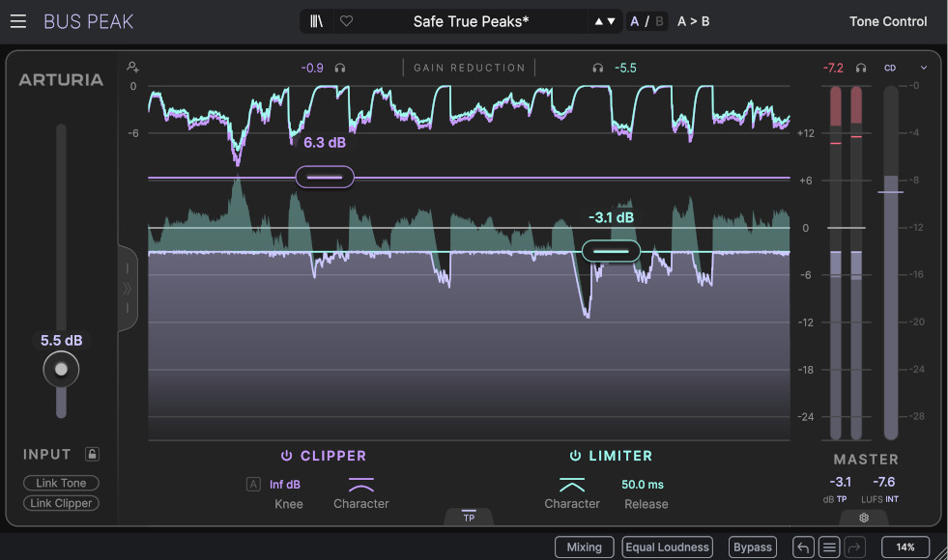Open the settings gear below the master meters
This screenshot has height=560, width=948.
point(864,518)
